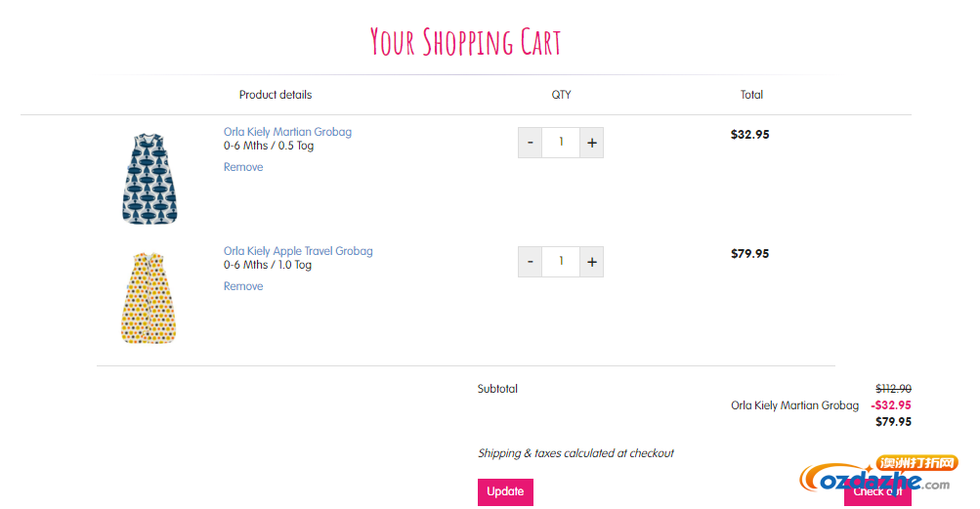Screen dimensions: 980x509
Task: Click the ozdazhe.com watermark logo
Action: coord(878,475)
